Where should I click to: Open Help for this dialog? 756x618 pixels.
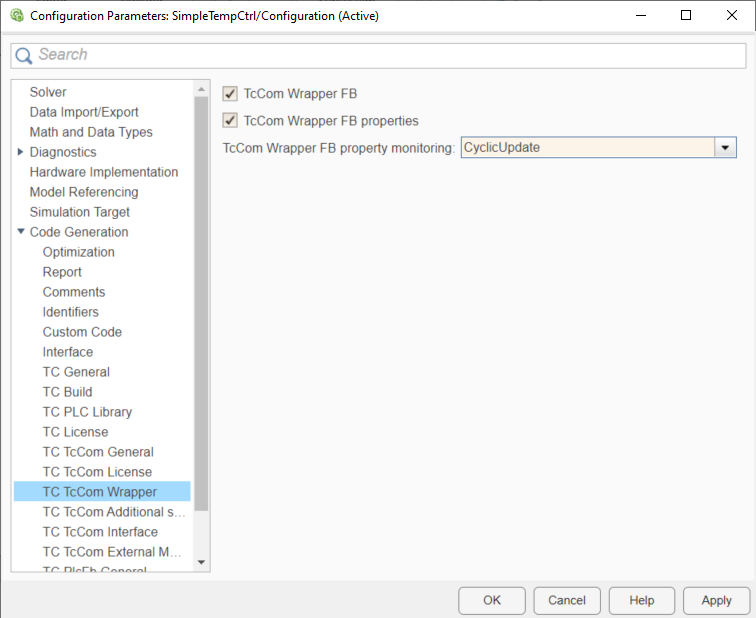pos(642,601)
